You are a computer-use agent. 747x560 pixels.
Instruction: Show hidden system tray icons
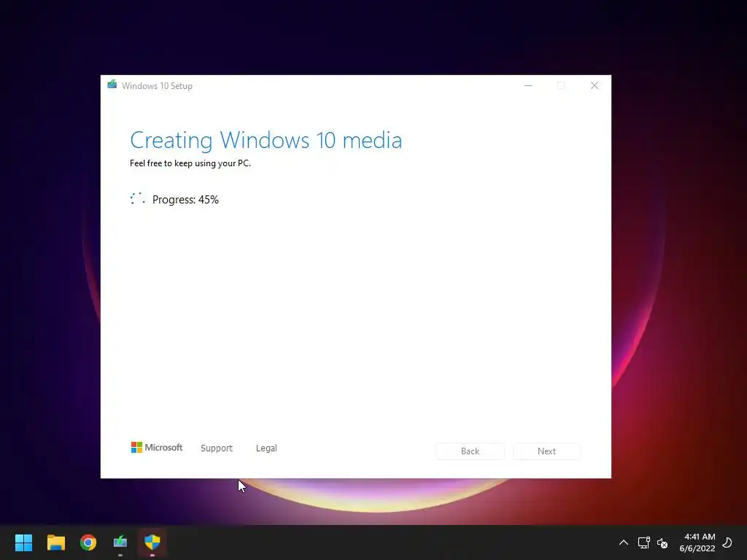point(624,542)
